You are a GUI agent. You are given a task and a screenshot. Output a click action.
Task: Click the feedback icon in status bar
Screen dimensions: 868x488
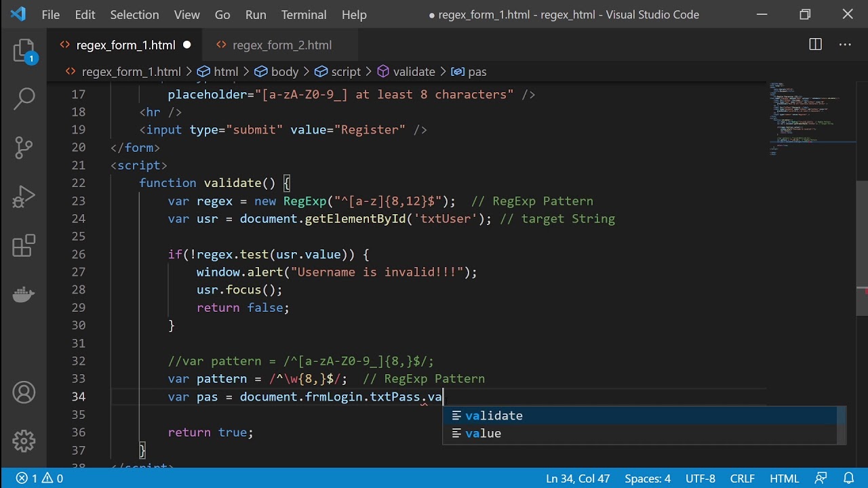(x=821, y=479)
